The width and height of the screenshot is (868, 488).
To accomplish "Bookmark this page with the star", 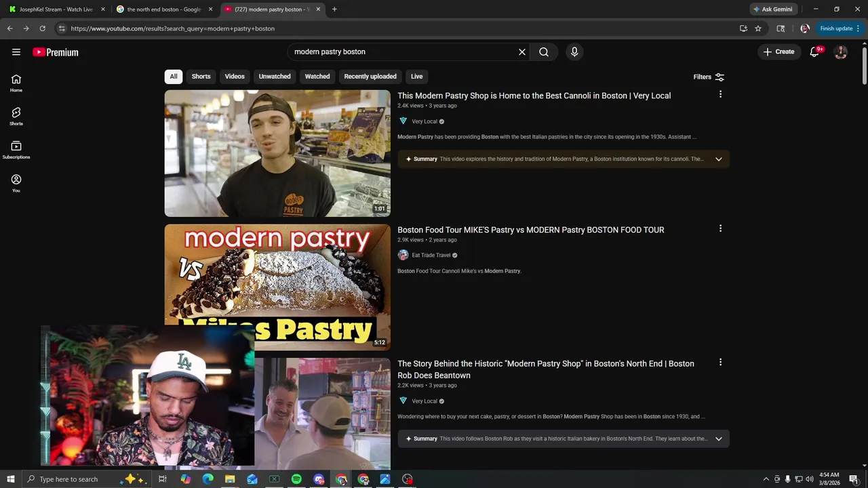I will point(758,28).
